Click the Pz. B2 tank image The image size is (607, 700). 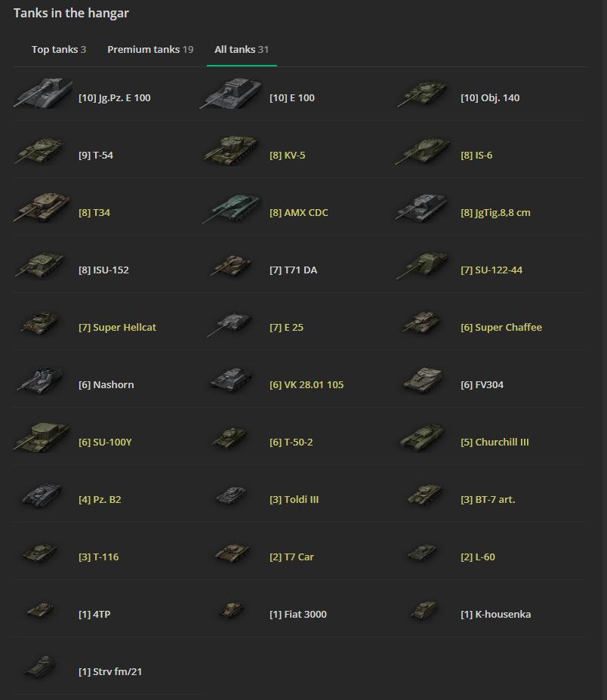tap(41, 495)
